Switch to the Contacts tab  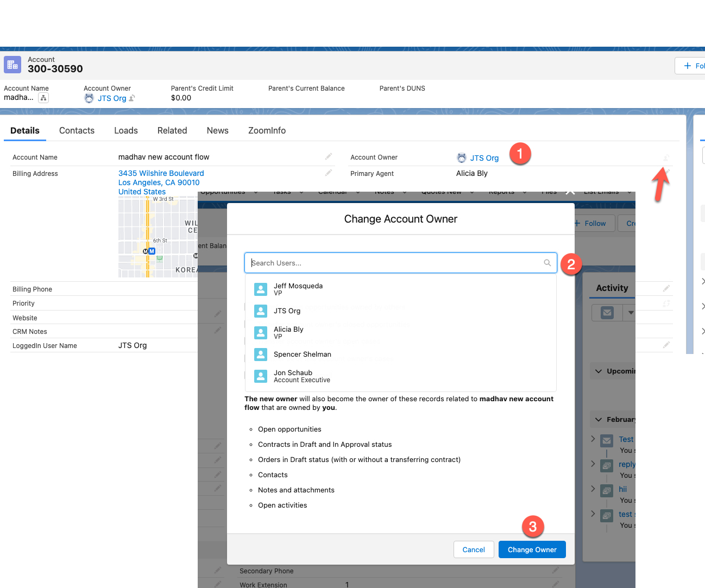(77, 130)
